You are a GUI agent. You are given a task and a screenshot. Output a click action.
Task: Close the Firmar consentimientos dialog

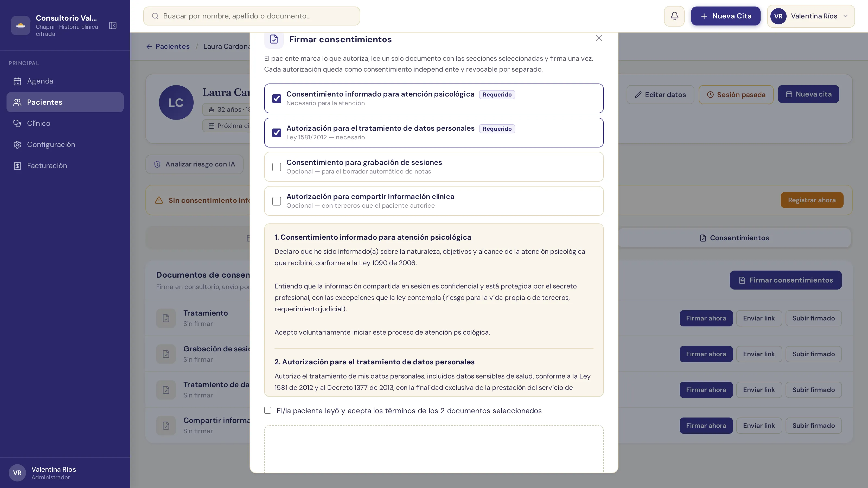tap(599, 38)
